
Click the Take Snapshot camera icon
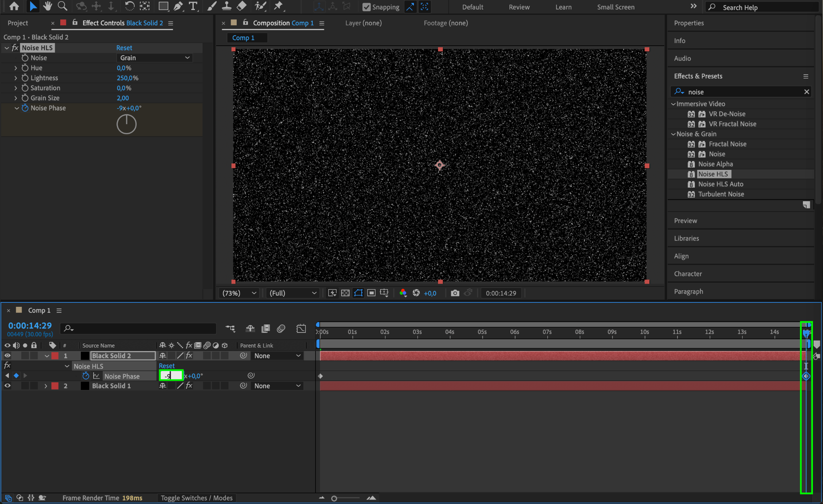click(455, 293)
